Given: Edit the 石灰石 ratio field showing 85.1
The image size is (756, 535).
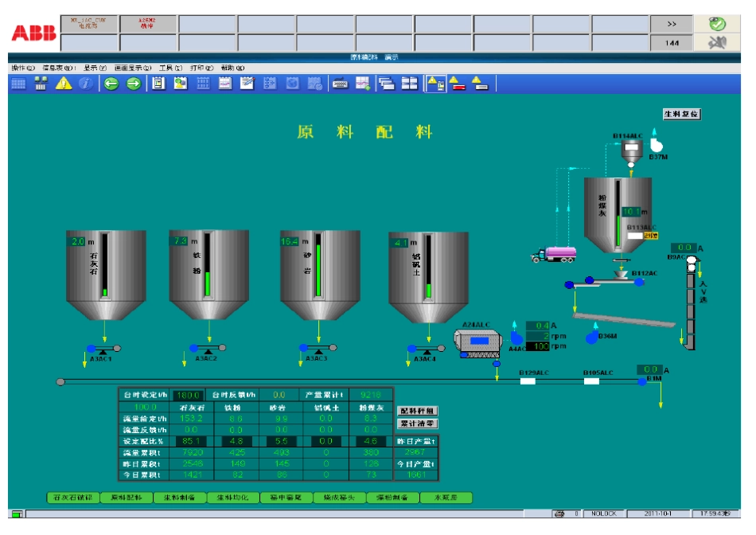Looking at the screenshot, I should coord(192,441).
